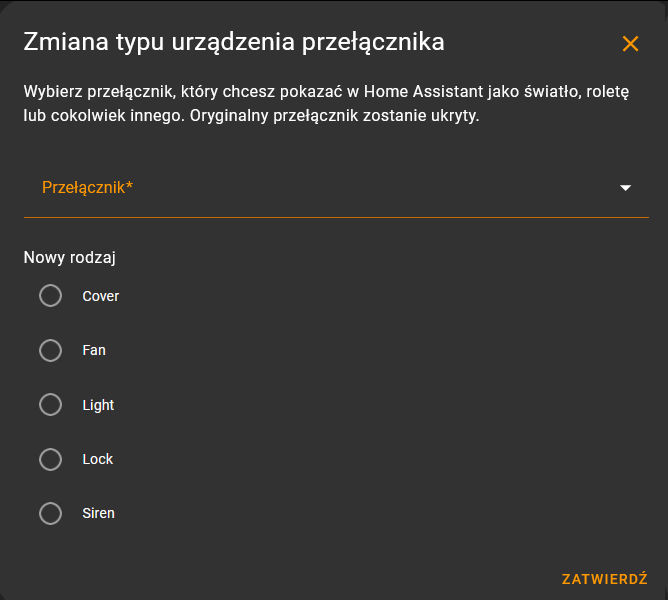
Task: Choose the Fan radio option
Action: tap(50, 350)
